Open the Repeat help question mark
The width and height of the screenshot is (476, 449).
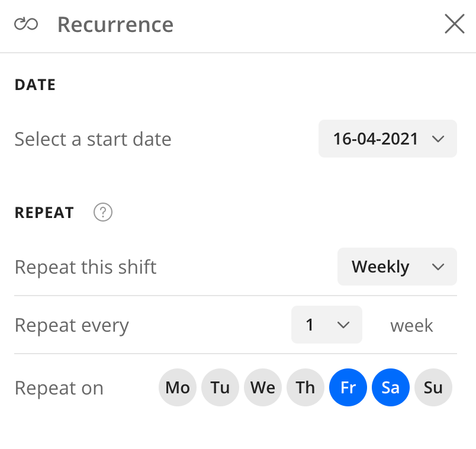[103, 212]
